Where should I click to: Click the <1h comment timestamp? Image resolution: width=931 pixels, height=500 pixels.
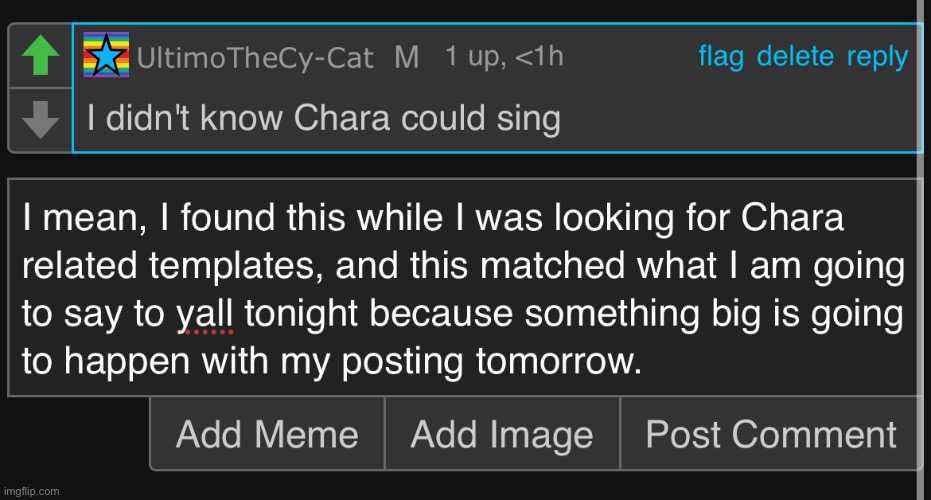click(539, 56)
